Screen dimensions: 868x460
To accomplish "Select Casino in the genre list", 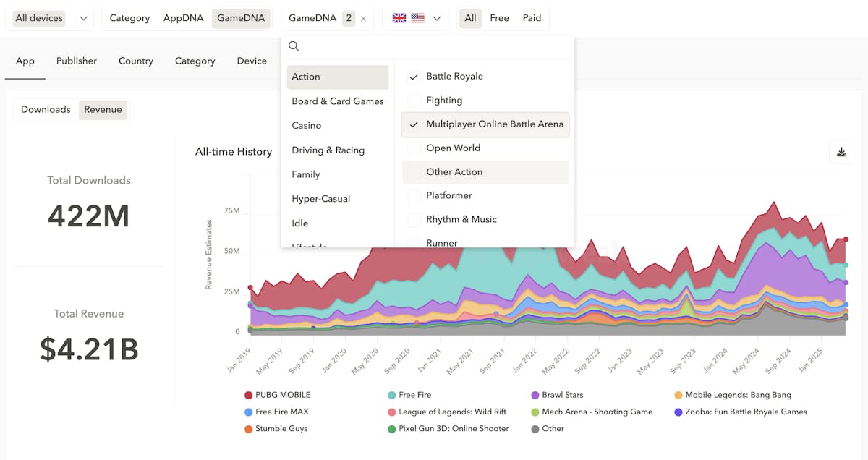I will [307, 126].
